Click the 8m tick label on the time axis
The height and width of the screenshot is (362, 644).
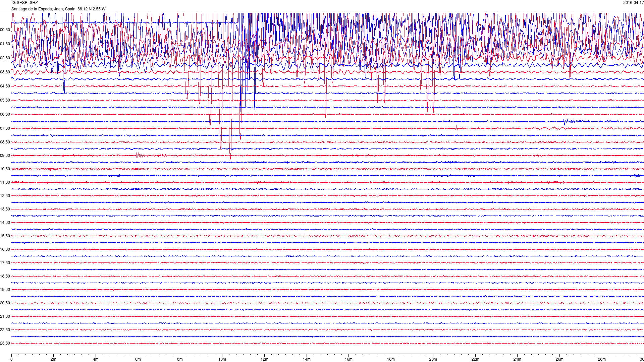(180, 359)
